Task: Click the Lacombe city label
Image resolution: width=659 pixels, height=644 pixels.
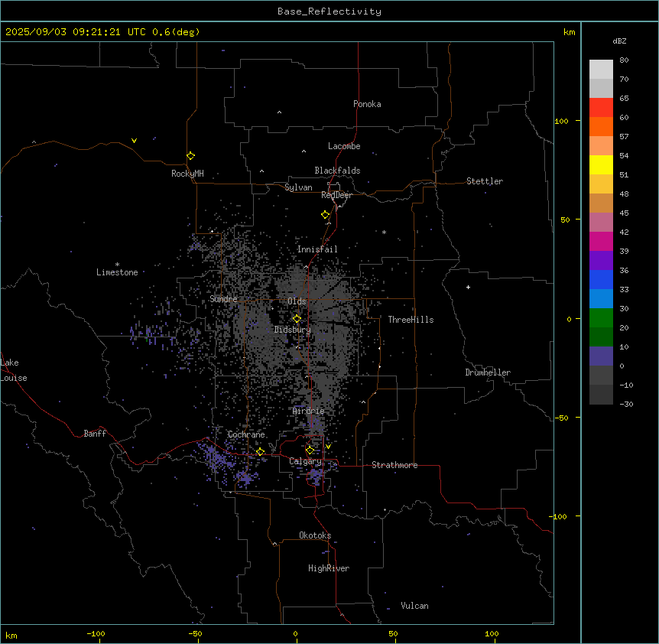Action: point(344,146)
